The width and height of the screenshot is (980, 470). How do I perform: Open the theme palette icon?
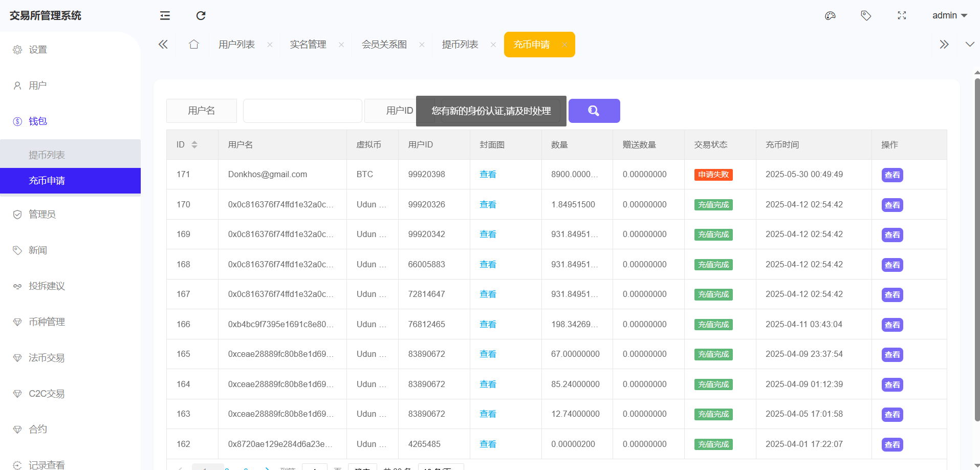[x=830, y=16]
